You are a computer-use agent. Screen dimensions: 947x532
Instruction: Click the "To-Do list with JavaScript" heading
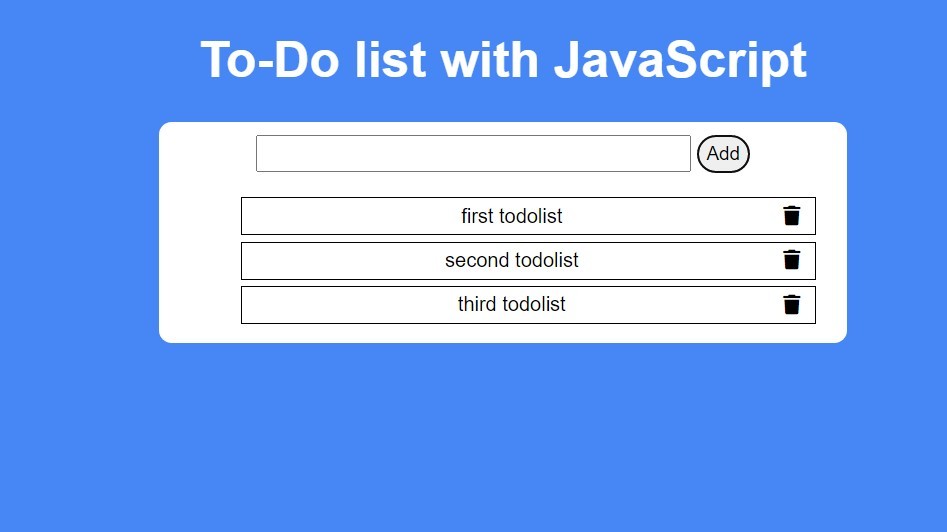(503, 60)
